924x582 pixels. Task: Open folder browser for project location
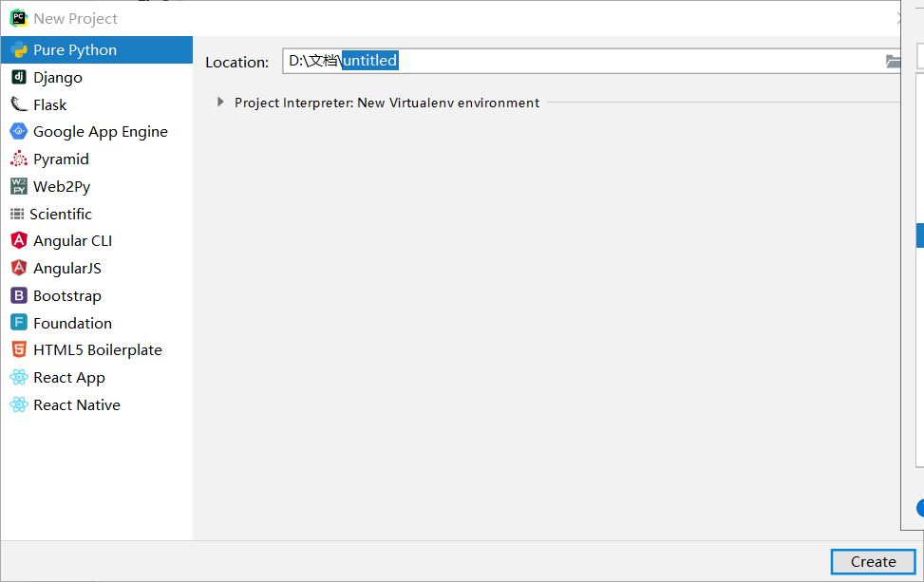[x=892, y=62]
